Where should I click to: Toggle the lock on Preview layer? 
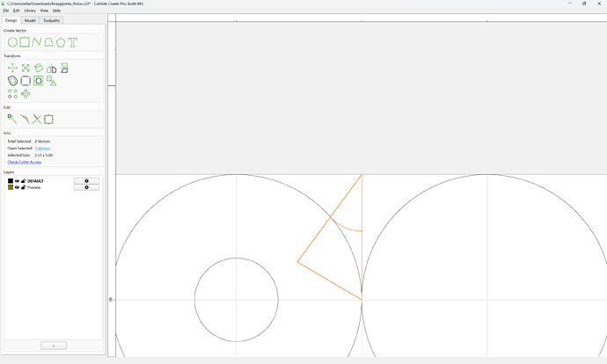(23, 187)
